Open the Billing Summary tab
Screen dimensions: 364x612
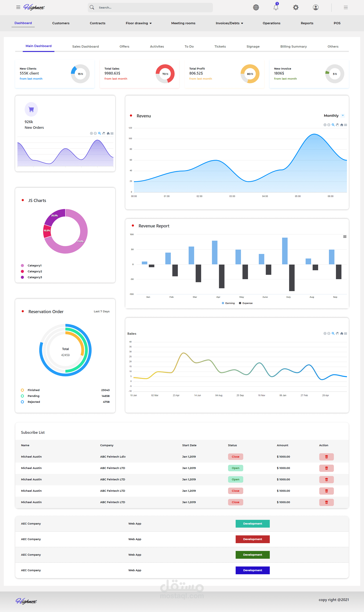pyautogui.click(x=293, y=46)
